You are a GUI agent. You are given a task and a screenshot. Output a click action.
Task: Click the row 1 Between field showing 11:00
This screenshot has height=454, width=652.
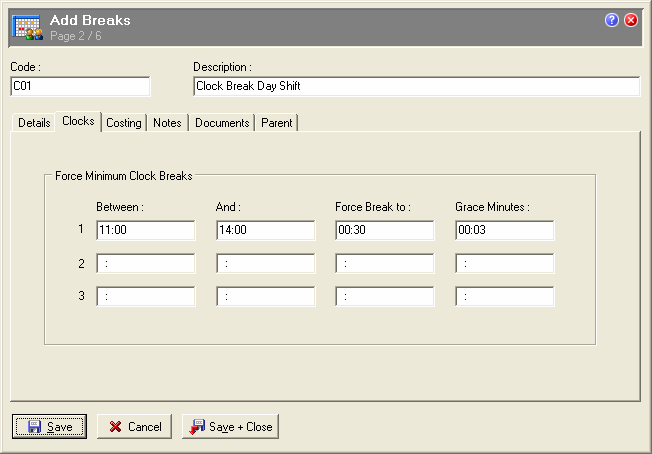click(x=145, y=231)
